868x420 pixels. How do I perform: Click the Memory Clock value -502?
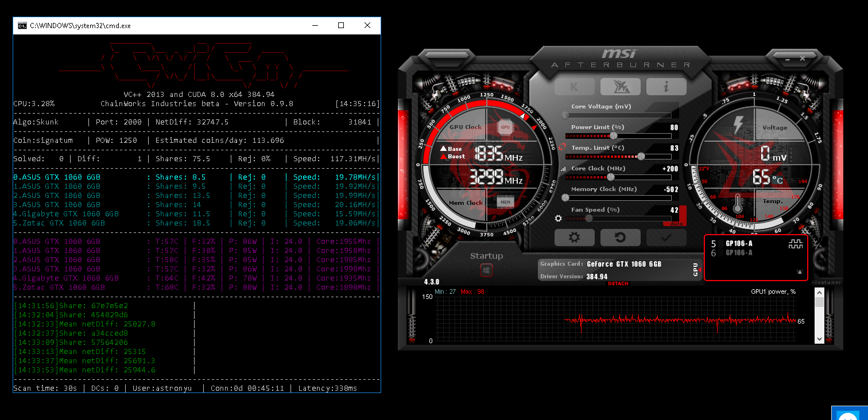pyautogui.click(x=670, y=189)
